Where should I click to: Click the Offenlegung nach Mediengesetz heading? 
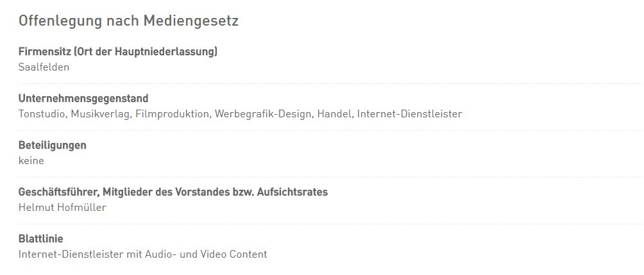128,21
